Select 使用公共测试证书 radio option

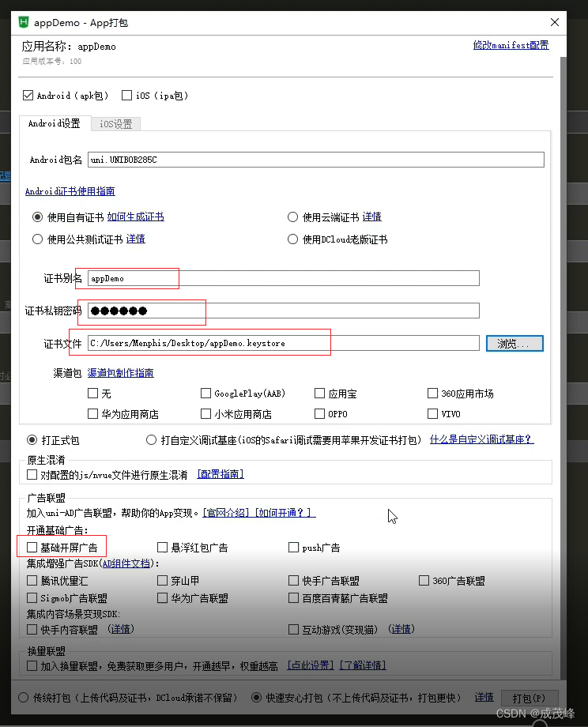pos(38,239)
